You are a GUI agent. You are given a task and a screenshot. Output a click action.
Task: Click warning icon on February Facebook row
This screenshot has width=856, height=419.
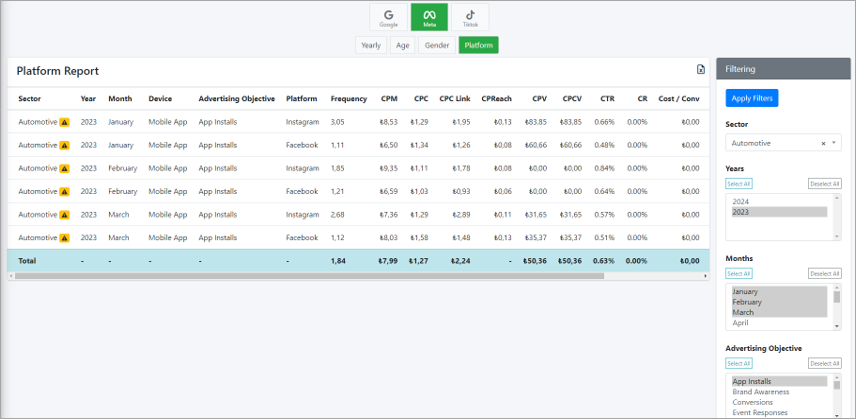(x=64, y=191)
